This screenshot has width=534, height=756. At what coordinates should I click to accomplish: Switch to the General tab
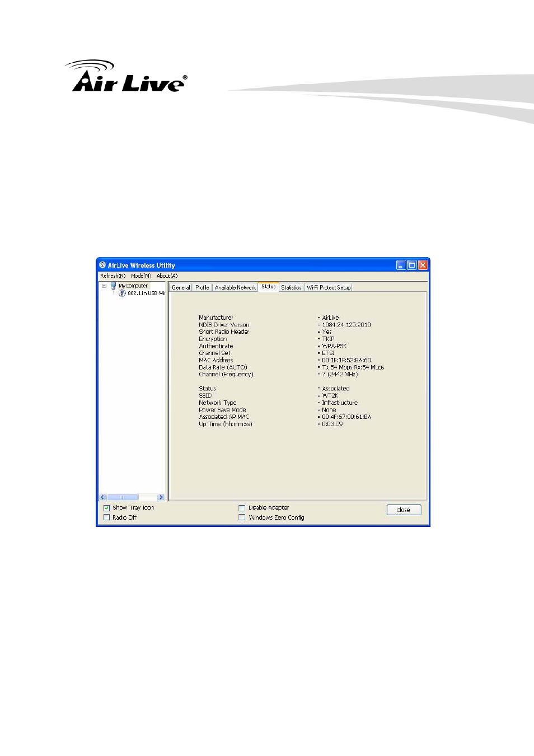tap(181, 287)
